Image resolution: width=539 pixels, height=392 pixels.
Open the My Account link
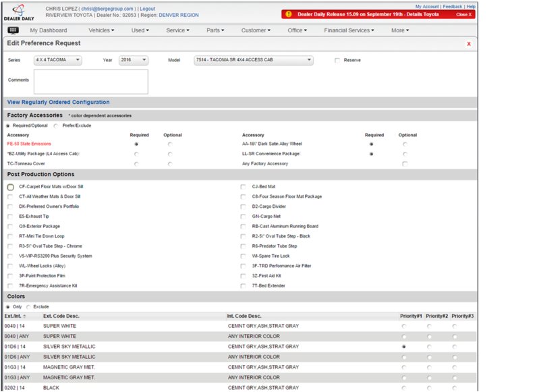(x=426, y=7)
